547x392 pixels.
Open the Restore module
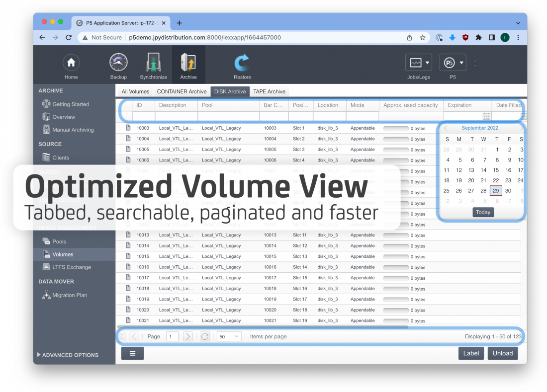click(x=242, y=67)
